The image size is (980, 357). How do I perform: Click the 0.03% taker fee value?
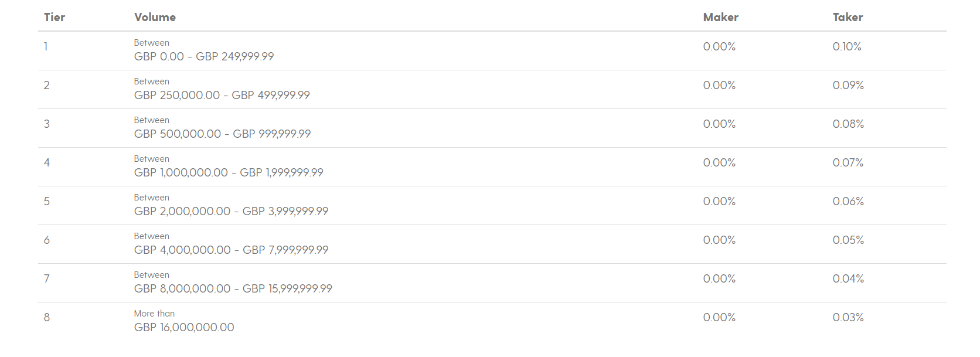point(848,317)
